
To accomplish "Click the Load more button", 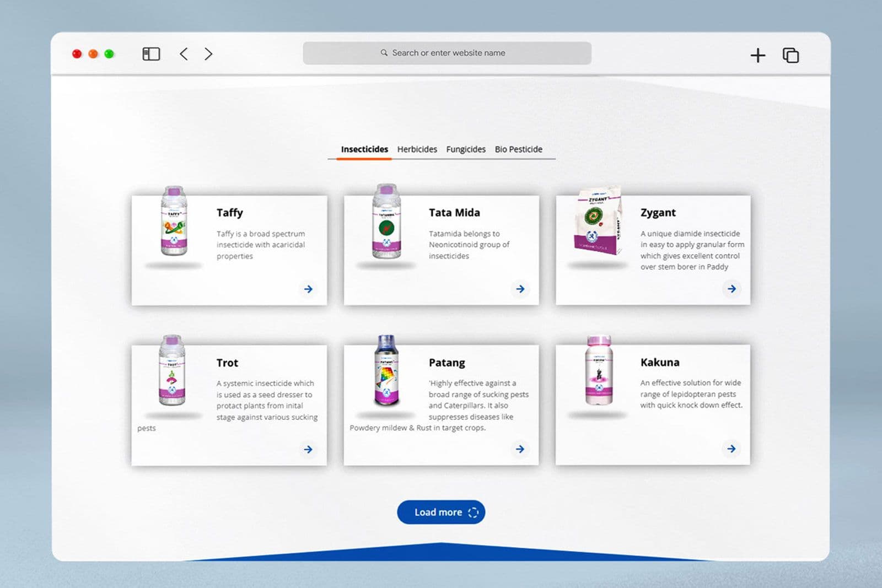I will pyautogui.click(x=441, y=512).
